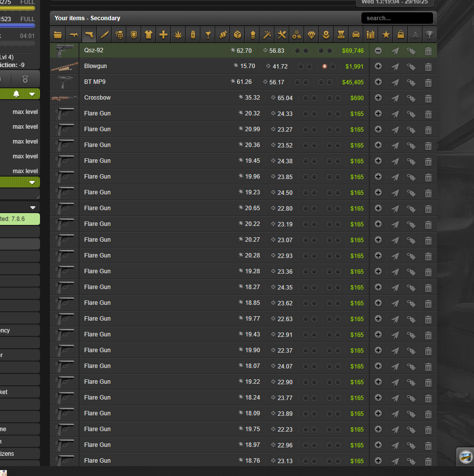Click the sidebar medal awards icon
The image size is (474, 476).
pos(25,79)
